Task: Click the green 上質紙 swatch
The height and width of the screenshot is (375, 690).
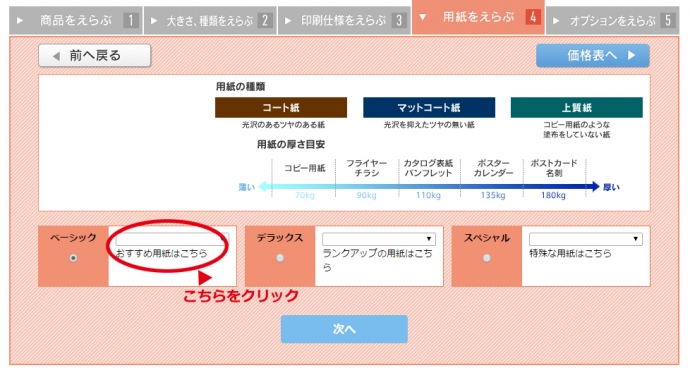Action: click(576, 108)
